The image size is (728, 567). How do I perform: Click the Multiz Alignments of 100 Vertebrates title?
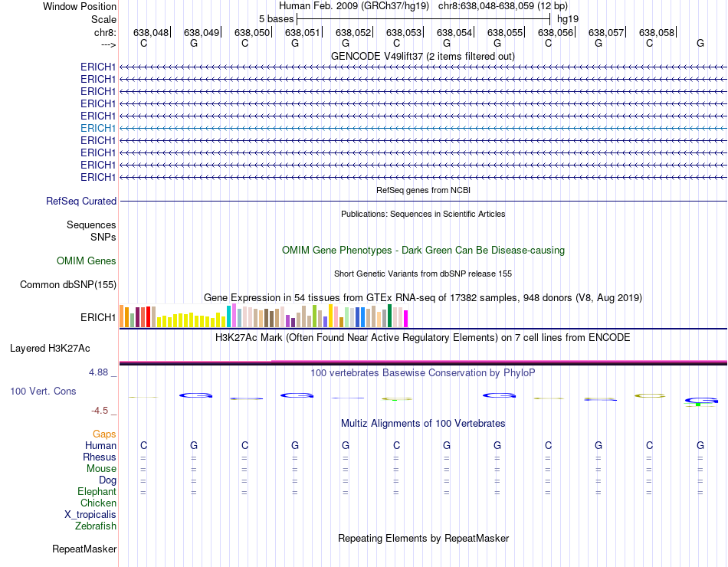pos(423,424)
